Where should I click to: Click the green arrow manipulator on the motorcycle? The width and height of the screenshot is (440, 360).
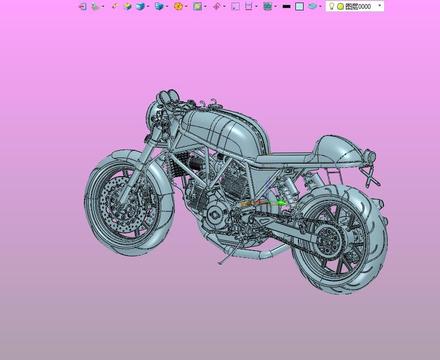tap(282, 203)
